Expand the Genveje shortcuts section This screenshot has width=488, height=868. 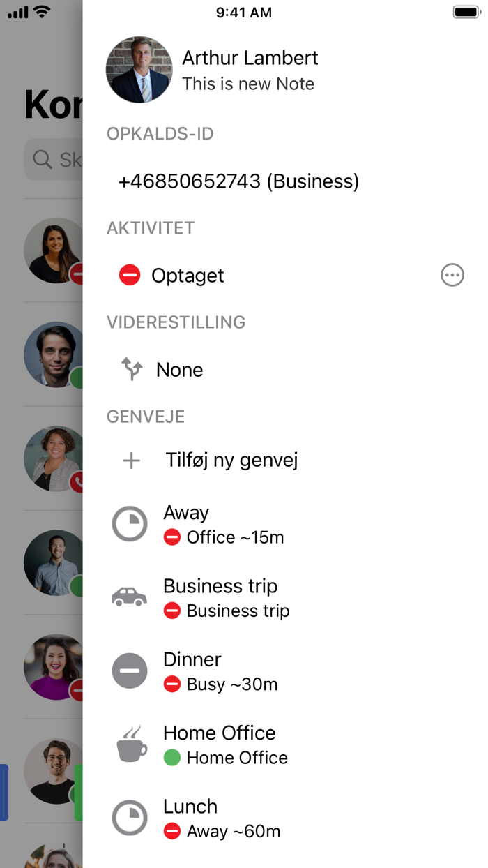click(x=146, y=416)
